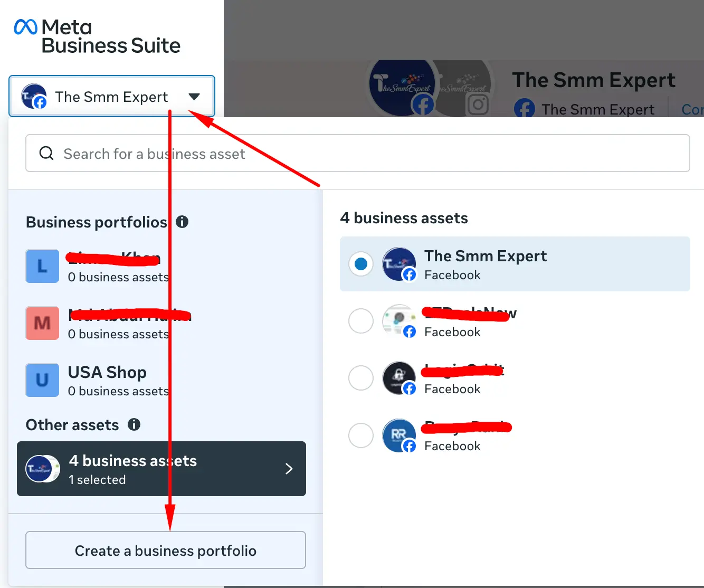704x588 pixels.
Task: Click the info icon next to Business portfolios
Action: pyautogui.click(x=182, y=222)
